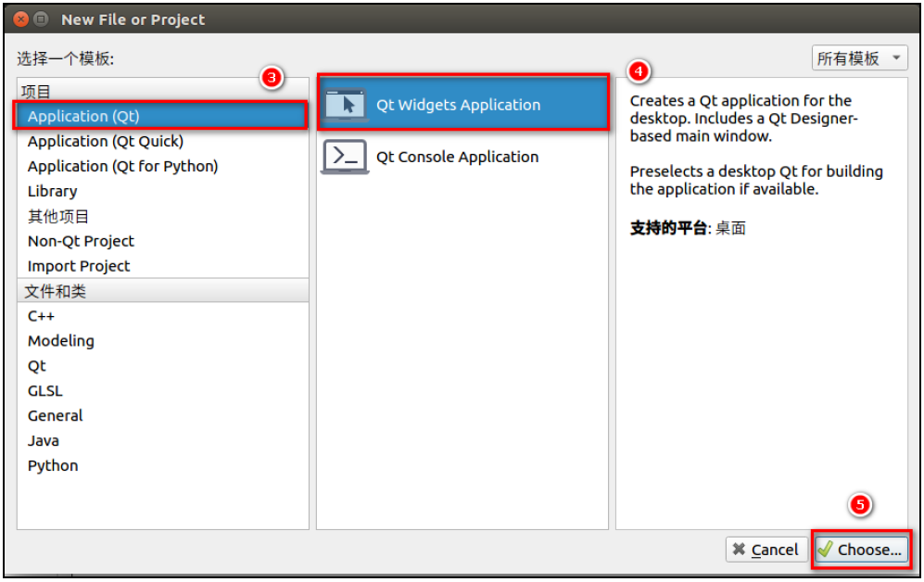Select the Library project category

pos(163,192)
